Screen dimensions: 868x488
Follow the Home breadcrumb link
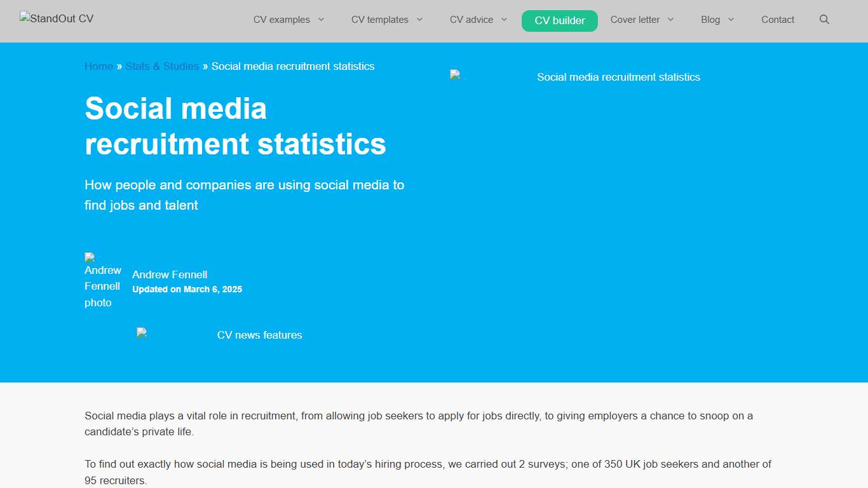click(x=98, y=66)
